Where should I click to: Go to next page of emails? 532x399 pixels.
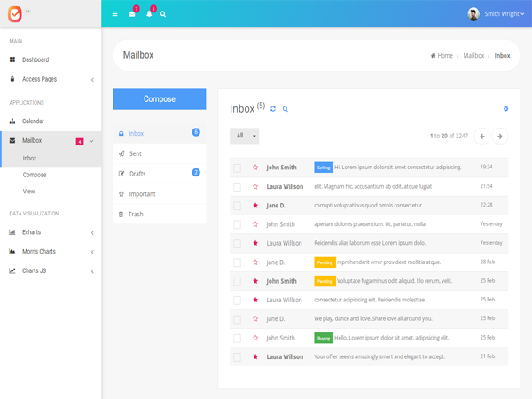[x=500, y=136]
